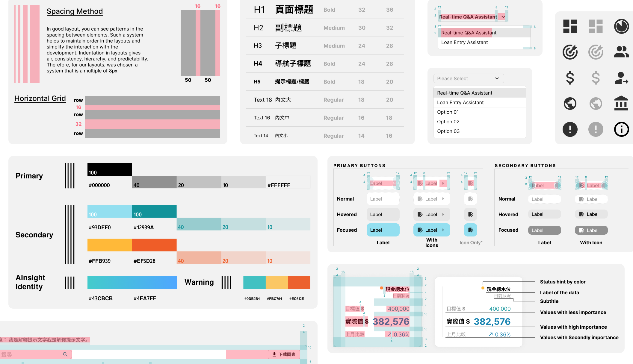This screenshot has width=633, height=364.
Task: Pick the black #000000 swatch
Action: pyautogui.click(x=110, y=169)
